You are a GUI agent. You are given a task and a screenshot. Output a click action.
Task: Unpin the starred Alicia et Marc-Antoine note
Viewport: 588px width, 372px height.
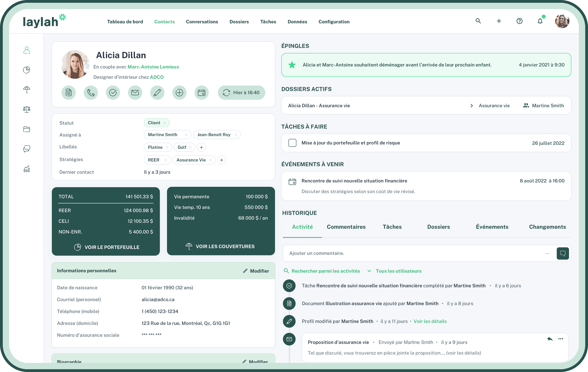pos(292,65)
